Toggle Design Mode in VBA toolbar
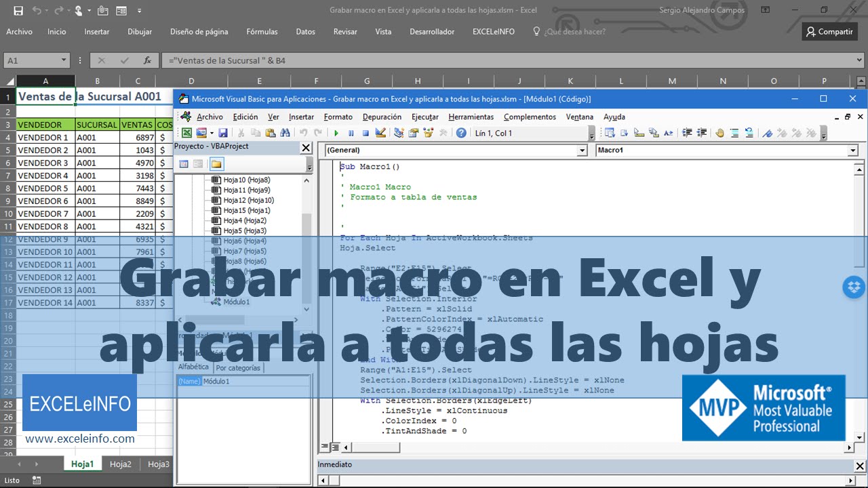This screenshot has width=868, height=488. (x=380, y=133)
